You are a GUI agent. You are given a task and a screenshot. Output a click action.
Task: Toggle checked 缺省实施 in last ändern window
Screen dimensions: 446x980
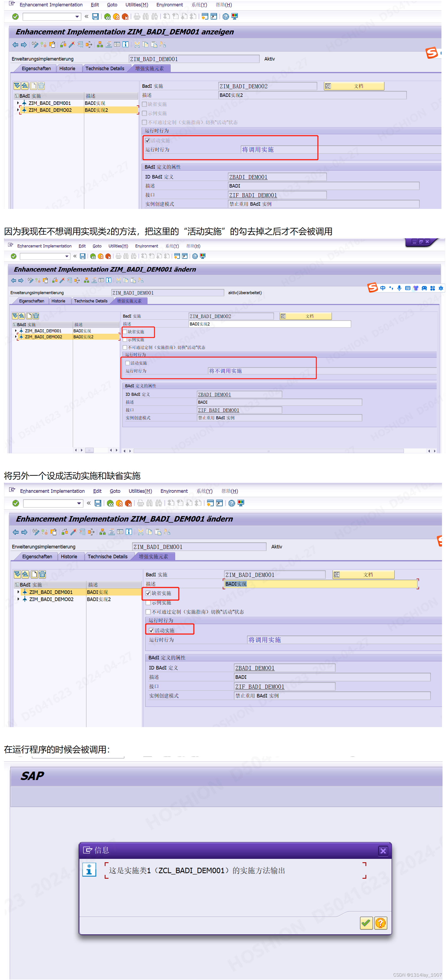click(x=148, y=593)
